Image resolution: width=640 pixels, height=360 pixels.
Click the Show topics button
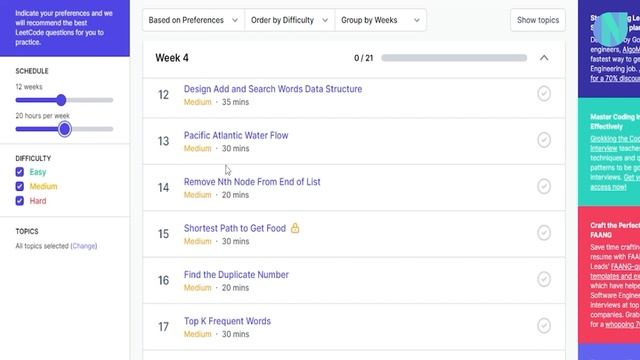click(538, 20)
